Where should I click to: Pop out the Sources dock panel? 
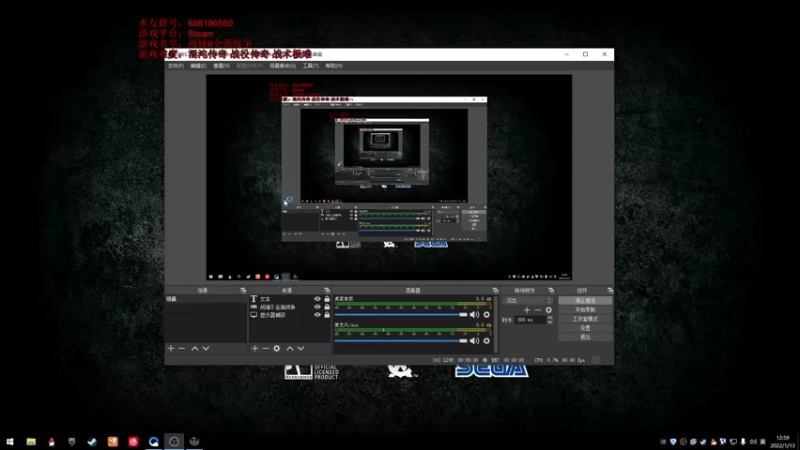(327, 290)
